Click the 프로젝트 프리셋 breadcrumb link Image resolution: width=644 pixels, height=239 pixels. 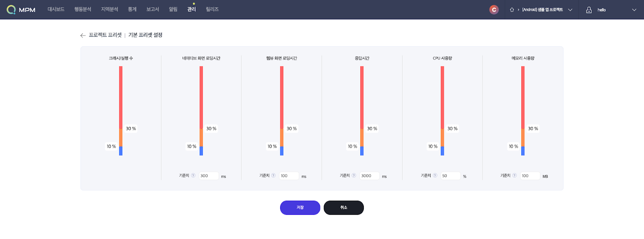(105, 35)
